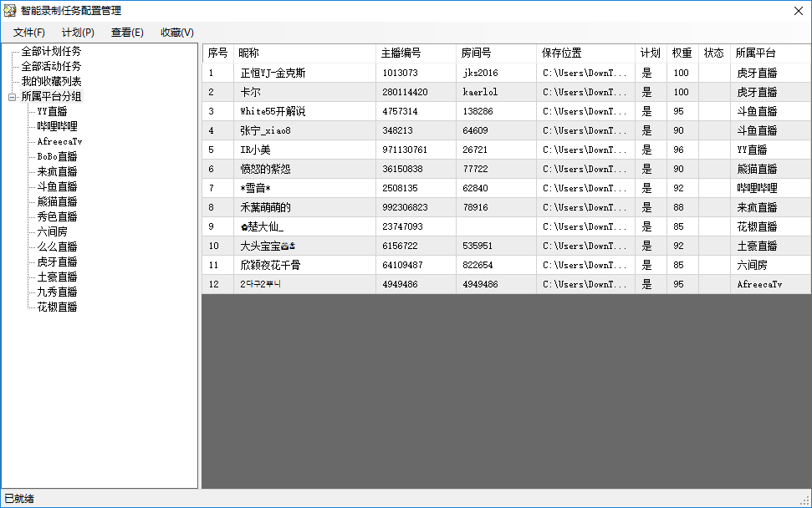Open the 查看(E) menu

(x=127, y=33)
